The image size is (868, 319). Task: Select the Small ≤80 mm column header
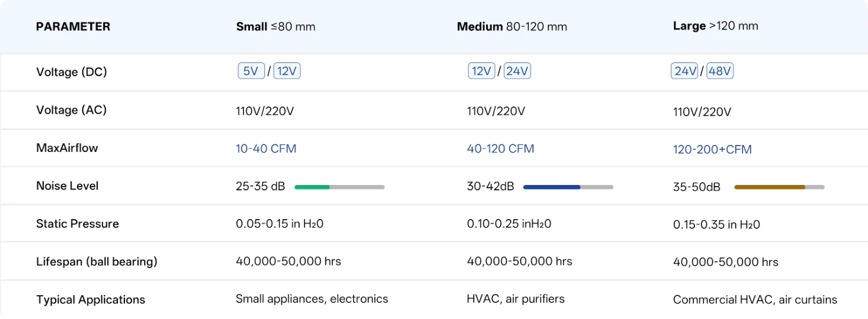click(275, 27)
